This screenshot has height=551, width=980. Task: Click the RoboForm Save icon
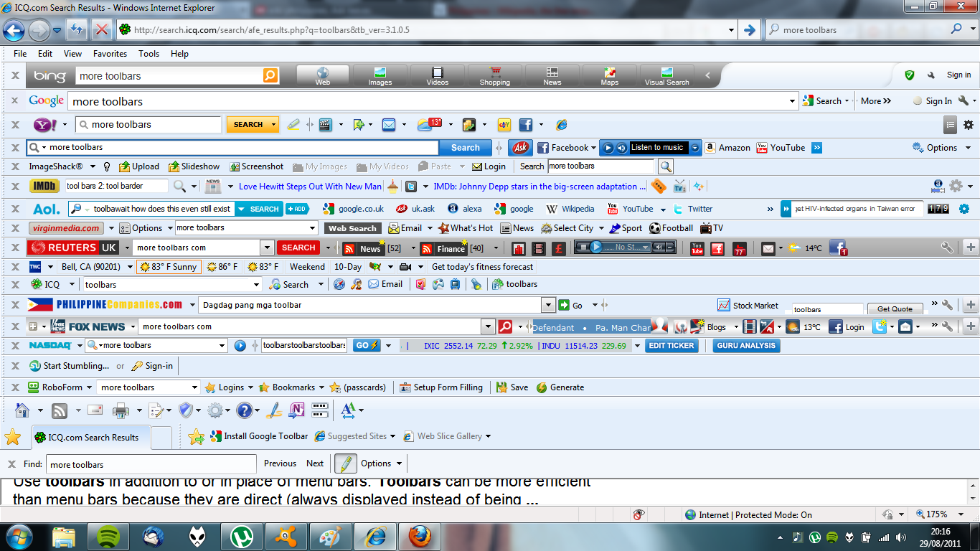click(501, 387)
